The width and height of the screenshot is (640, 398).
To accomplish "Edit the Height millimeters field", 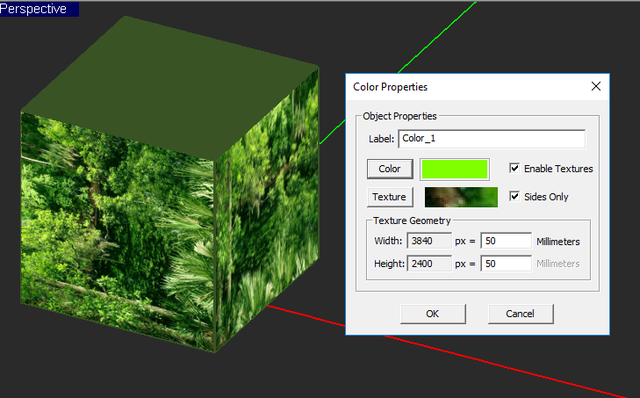I will coord(506,263).
